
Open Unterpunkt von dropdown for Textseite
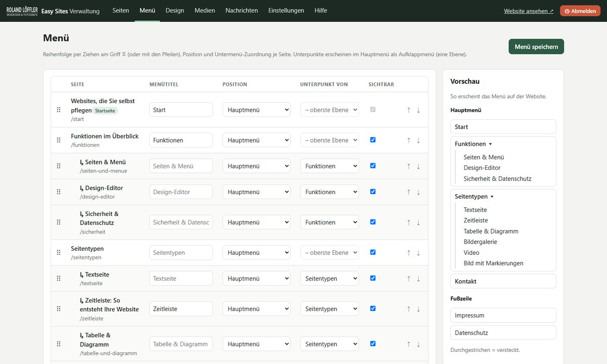click(x=329, y=279)
